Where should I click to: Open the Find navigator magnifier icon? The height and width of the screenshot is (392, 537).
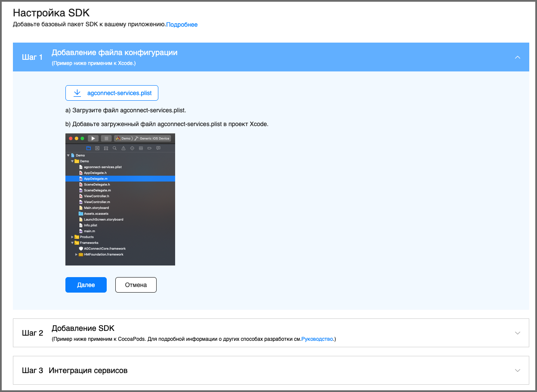114,148
